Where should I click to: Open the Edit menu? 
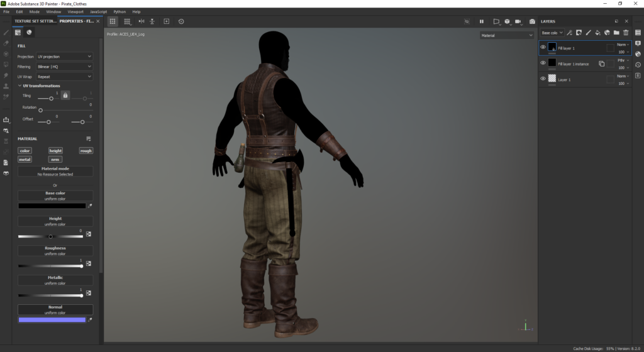click(19, 11)
